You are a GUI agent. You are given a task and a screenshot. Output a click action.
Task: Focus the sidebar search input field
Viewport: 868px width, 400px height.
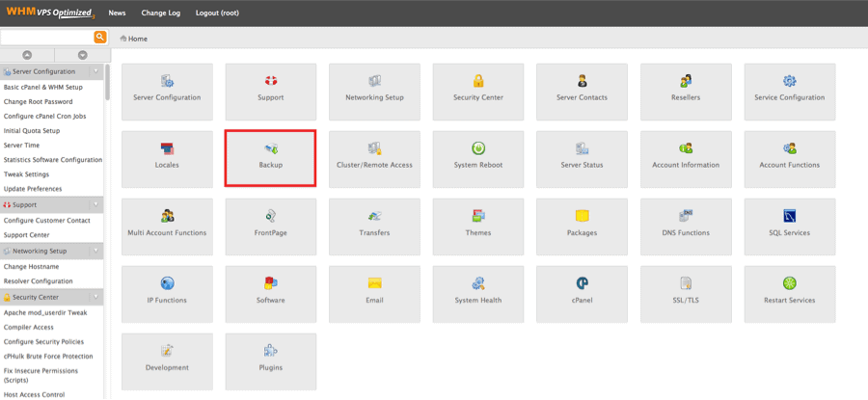[x=47, y=37]
